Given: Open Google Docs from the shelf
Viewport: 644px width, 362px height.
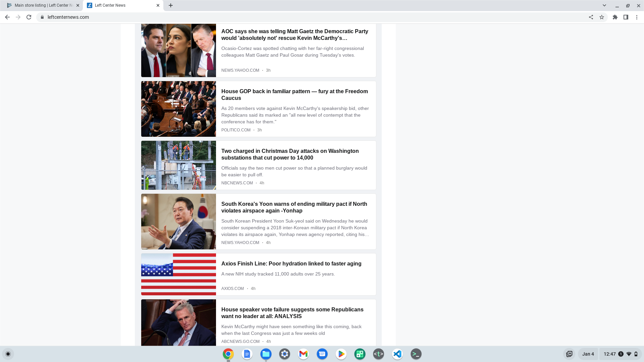Looking at the screenshot, I should 247,354.
